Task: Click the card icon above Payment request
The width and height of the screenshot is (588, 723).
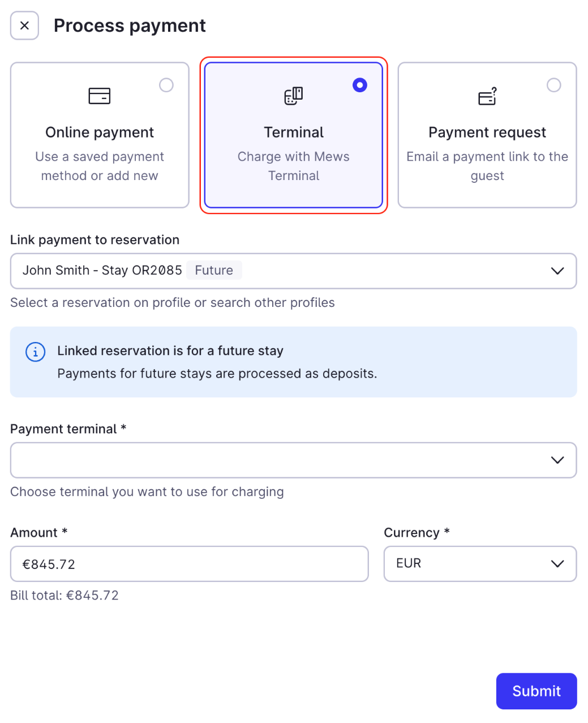Action: tap(487, 96)
